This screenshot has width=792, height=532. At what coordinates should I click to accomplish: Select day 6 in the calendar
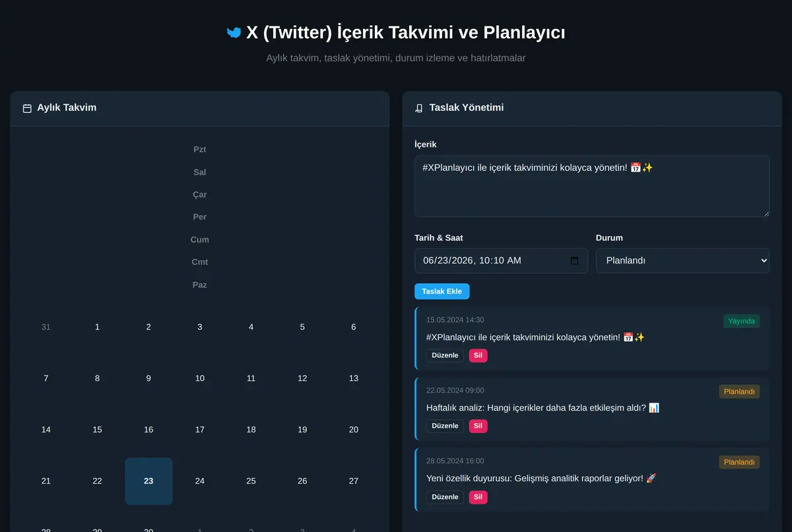tap(354, 327)
